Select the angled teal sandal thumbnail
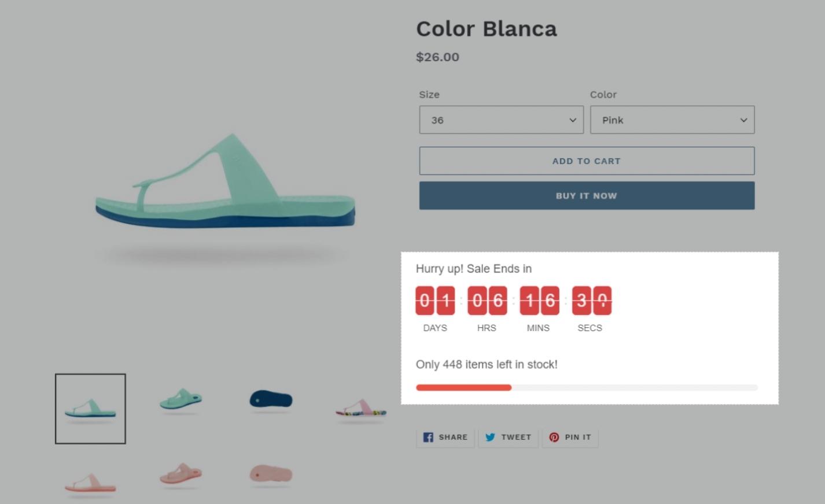The height and width of the screenshot is (504, 825). (181, 400)
